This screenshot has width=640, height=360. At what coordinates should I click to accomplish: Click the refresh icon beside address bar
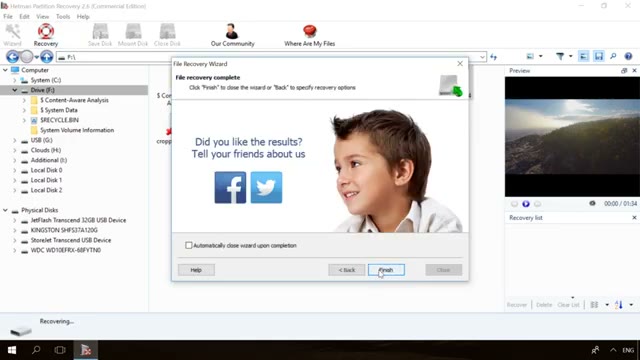point(493,57)
